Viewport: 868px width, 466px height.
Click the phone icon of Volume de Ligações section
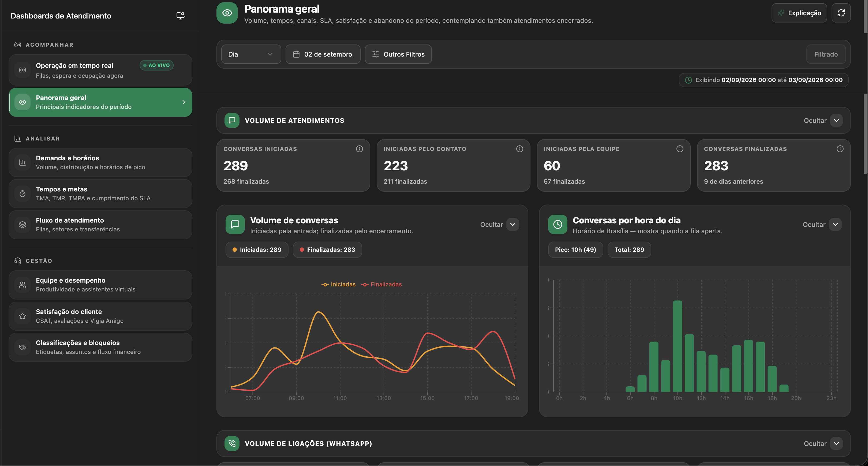coord(232,443)
